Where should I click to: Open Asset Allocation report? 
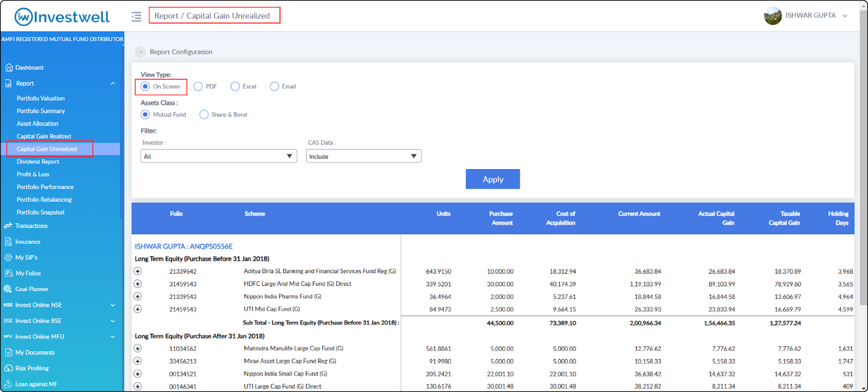pos(37,124)
